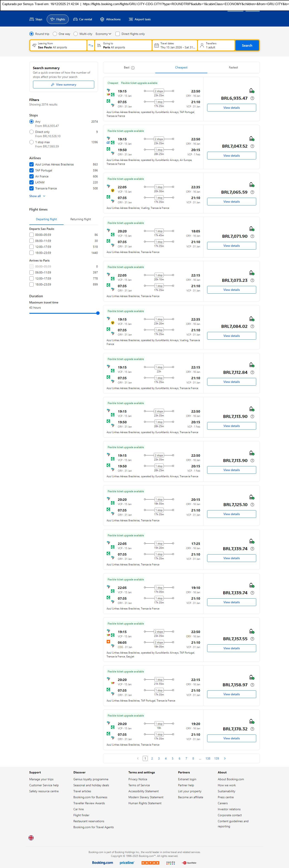This screenshot has width=289, height=868.
Task: Click the calendar icon in Travel dates field
Action: (156, 46)
